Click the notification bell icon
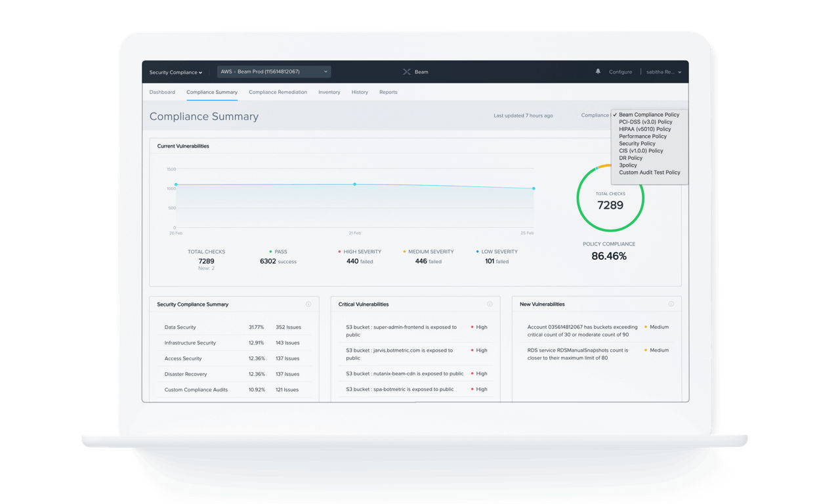The height and width of the screenshot is (504, 840). click(x=598, y=72)
